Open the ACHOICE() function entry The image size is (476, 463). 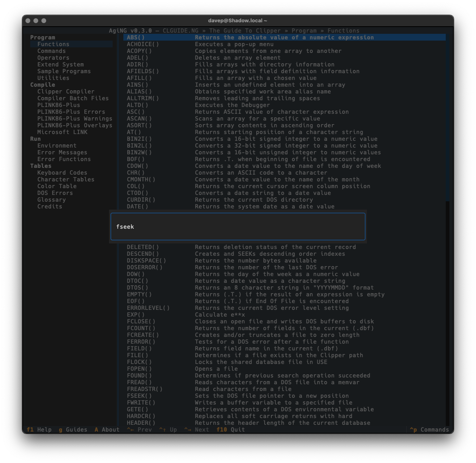click(142, 44)
